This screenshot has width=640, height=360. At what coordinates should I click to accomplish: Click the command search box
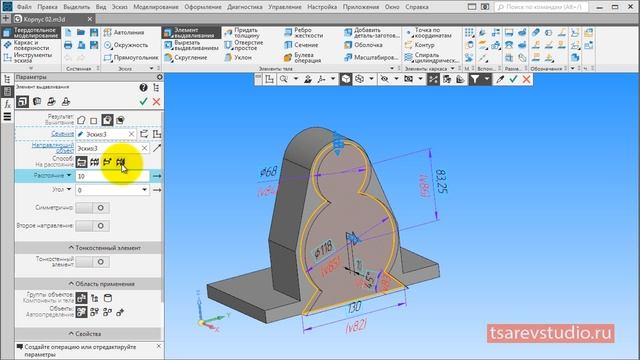coord(541,7)
